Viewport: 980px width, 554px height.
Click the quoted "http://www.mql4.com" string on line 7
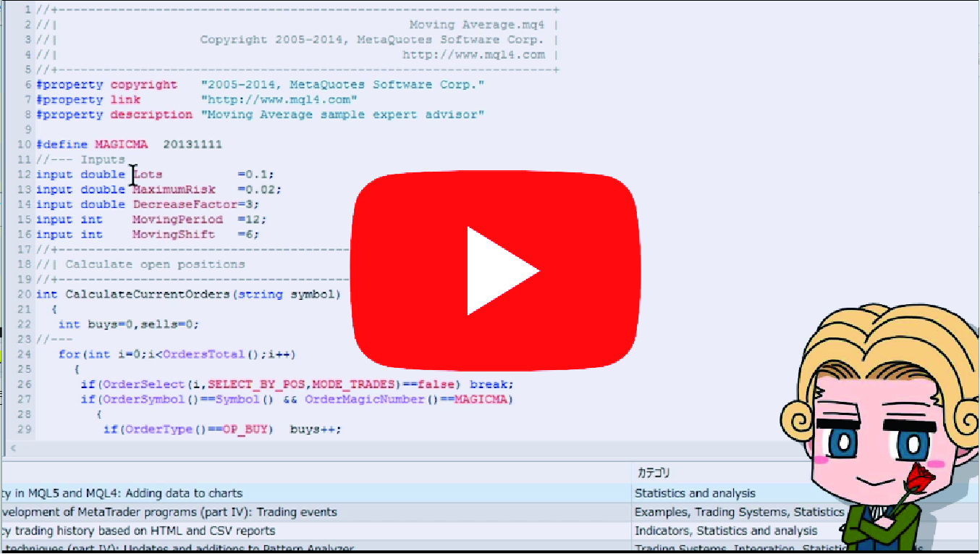point(279,100)
